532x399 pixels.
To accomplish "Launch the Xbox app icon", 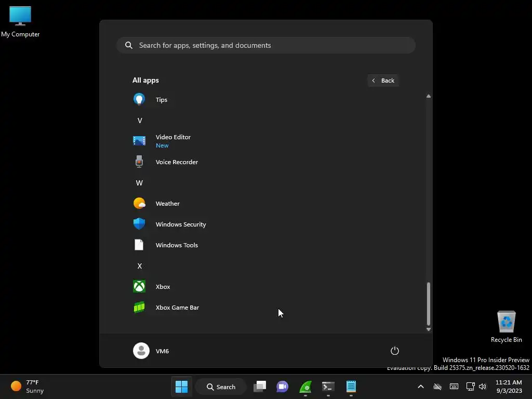I will (139, 286).
